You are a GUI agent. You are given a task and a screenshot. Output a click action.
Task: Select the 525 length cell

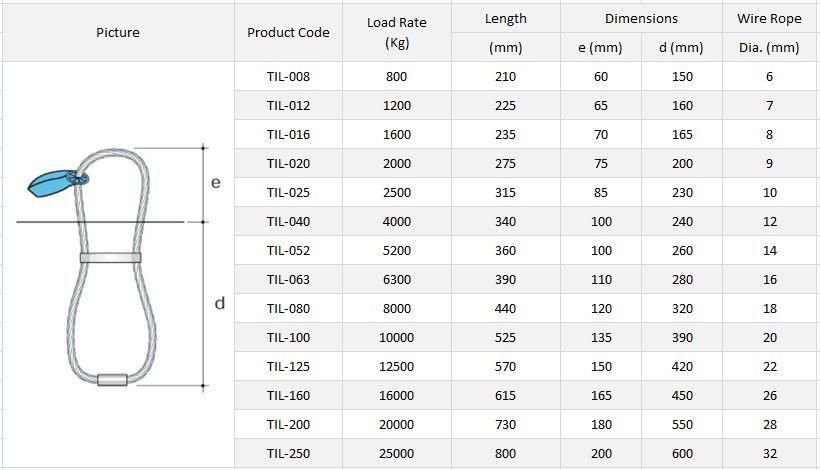point(505,338)
